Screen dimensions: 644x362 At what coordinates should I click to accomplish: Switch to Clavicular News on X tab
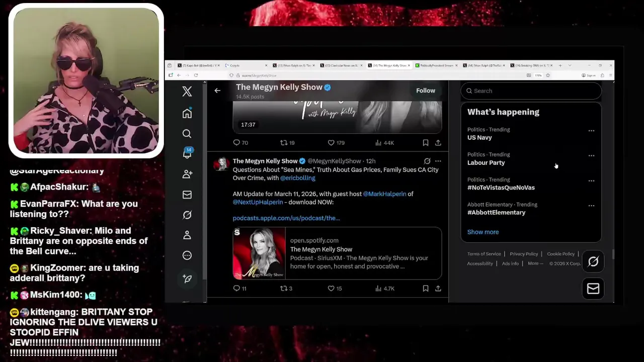341,65
